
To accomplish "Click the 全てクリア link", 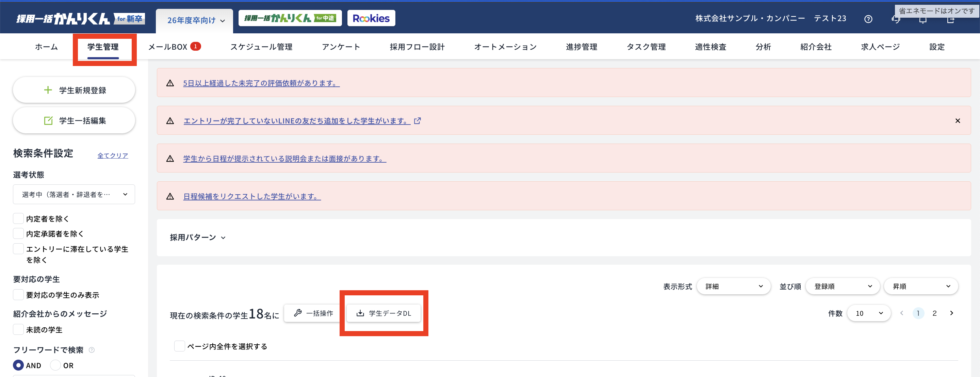I will click(x=113, y=155).
